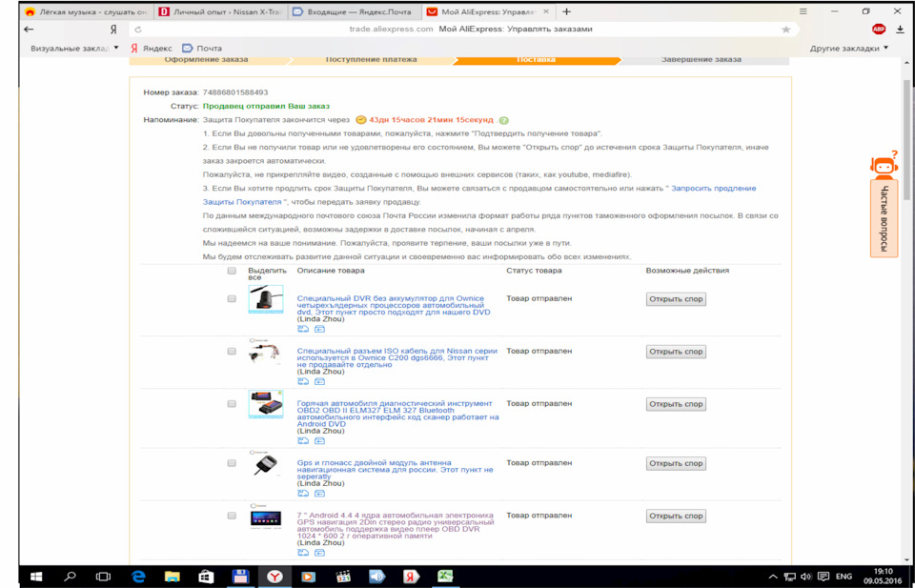The height and width of the screenshot is (588, 915).
Task: Open Action Center notifications icon
Action: point(823,577)
